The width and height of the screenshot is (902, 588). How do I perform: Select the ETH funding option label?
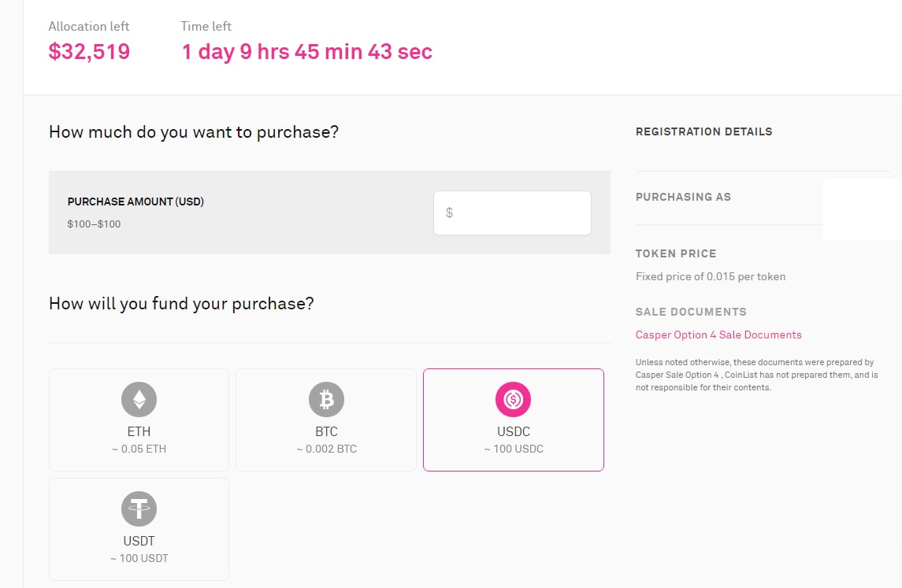pos(139,431)
